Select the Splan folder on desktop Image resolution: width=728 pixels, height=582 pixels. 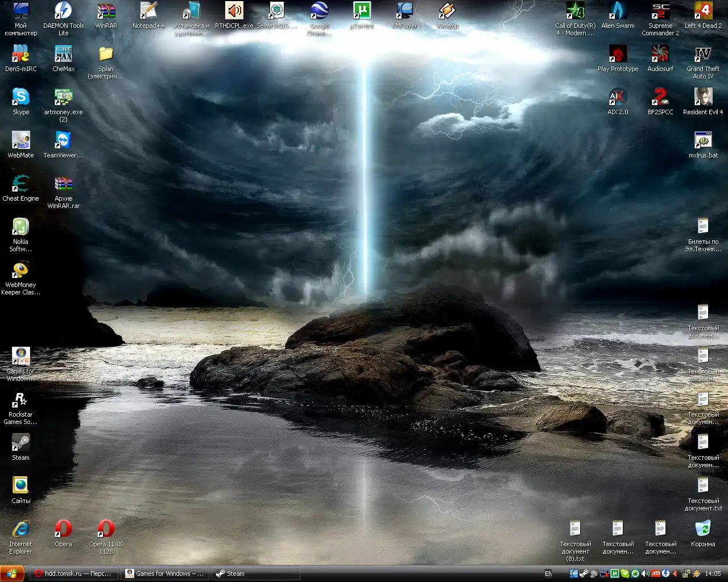[x=106, y=55]
